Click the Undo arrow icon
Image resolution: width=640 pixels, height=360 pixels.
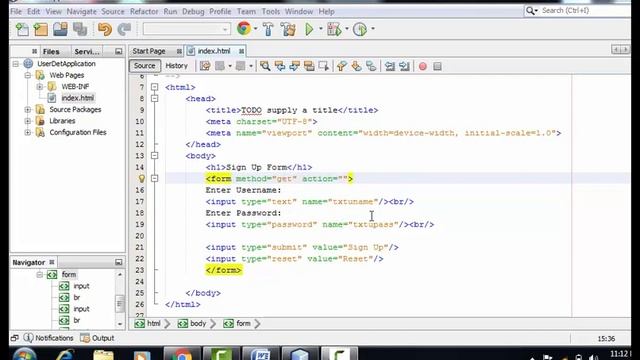pos(104,29)
